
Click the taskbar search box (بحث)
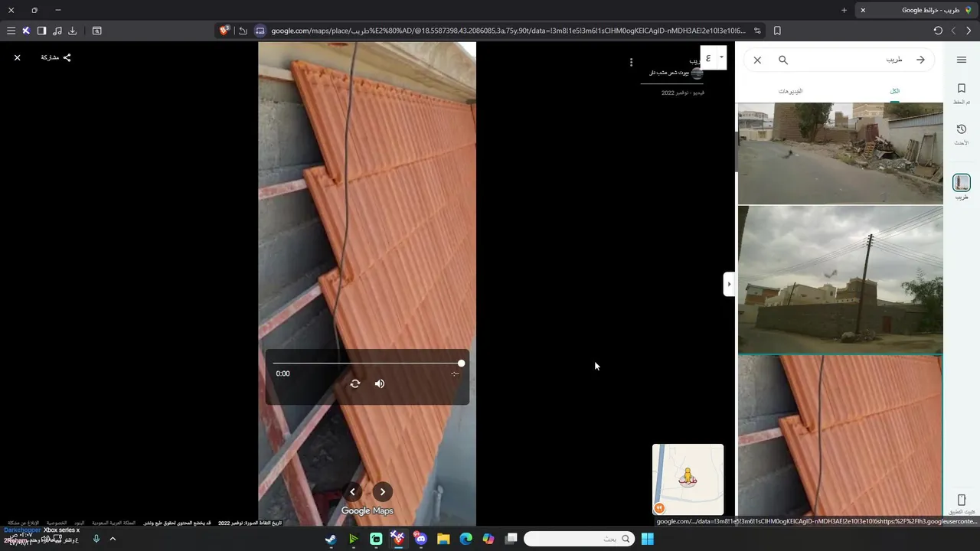[x=580, y=539]
